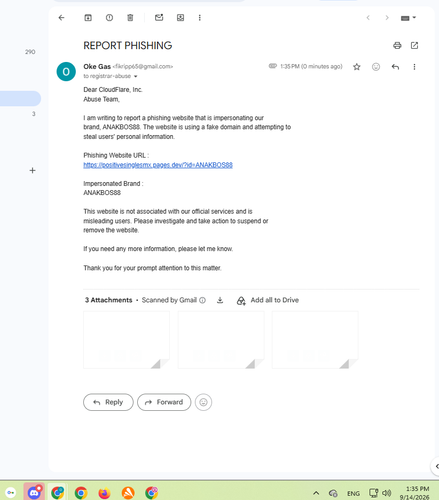This screenshot has height=500, width=439.
Task: Go to the older email arrow
Action: click(387, 18)
